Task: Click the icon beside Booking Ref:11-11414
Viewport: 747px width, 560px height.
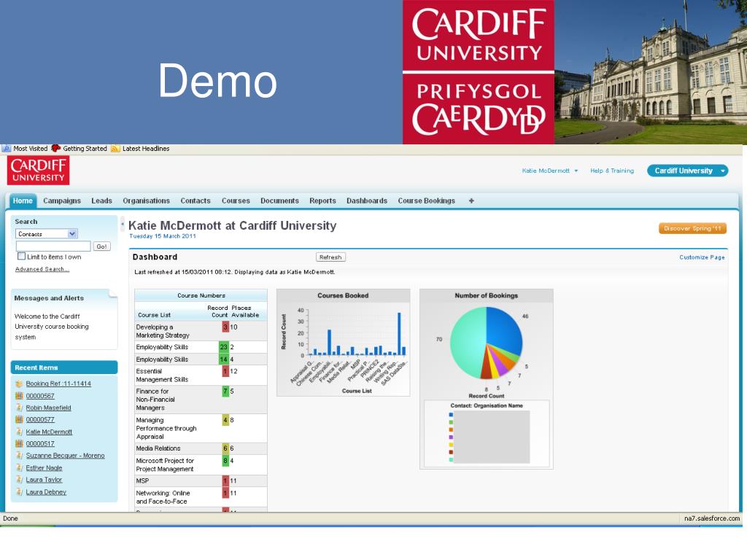Action: (19, 384)
